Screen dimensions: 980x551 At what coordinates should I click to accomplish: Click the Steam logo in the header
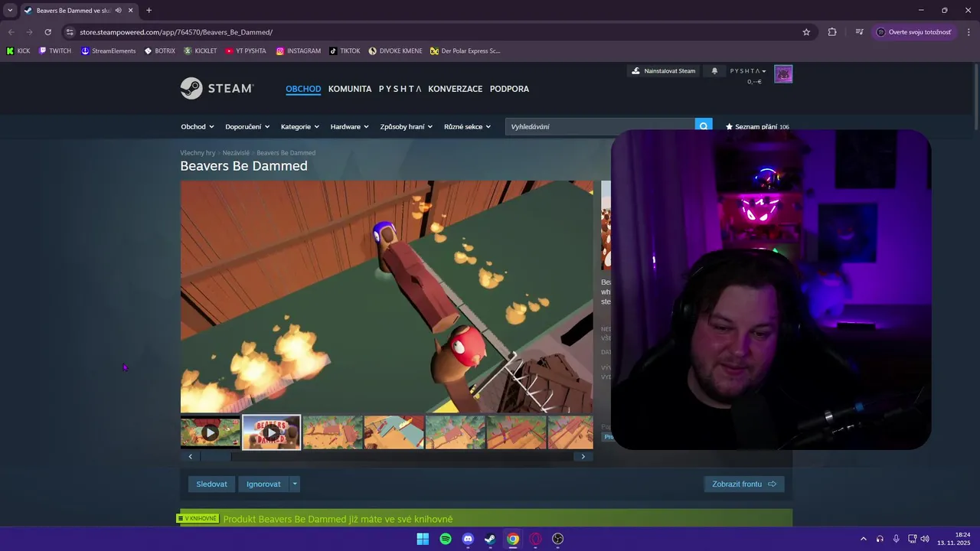point(217,88)
